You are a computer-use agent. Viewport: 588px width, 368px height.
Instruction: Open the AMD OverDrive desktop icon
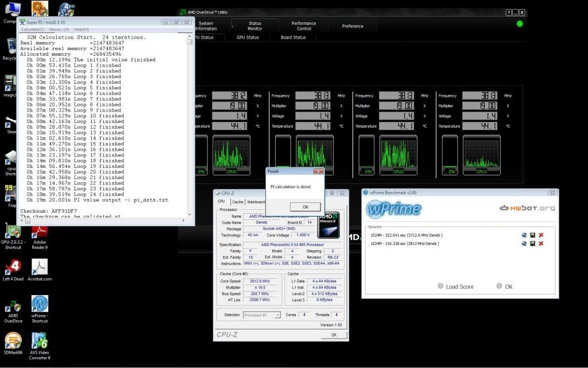click(13, 312)
